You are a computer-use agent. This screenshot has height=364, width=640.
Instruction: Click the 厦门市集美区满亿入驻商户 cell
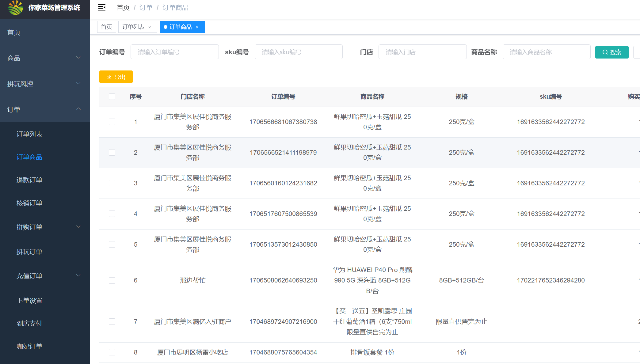click(x=192, y=322)
